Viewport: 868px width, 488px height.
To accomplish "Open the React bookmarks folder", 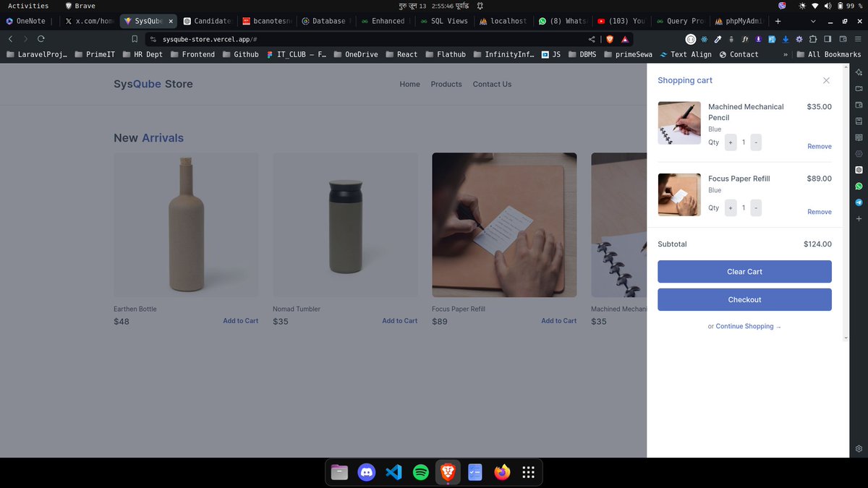I will coord(401,54).
